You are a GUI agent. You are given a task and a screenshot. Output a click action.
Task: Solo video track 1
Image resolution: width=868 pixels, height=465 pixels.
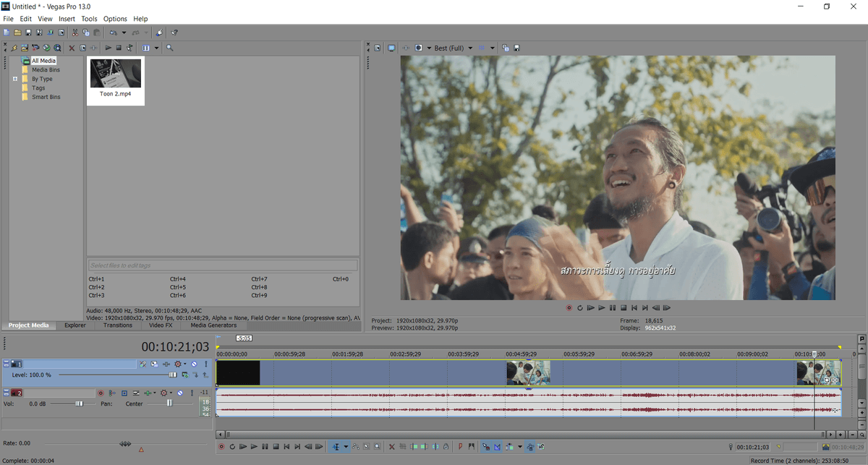coord(205,364)
